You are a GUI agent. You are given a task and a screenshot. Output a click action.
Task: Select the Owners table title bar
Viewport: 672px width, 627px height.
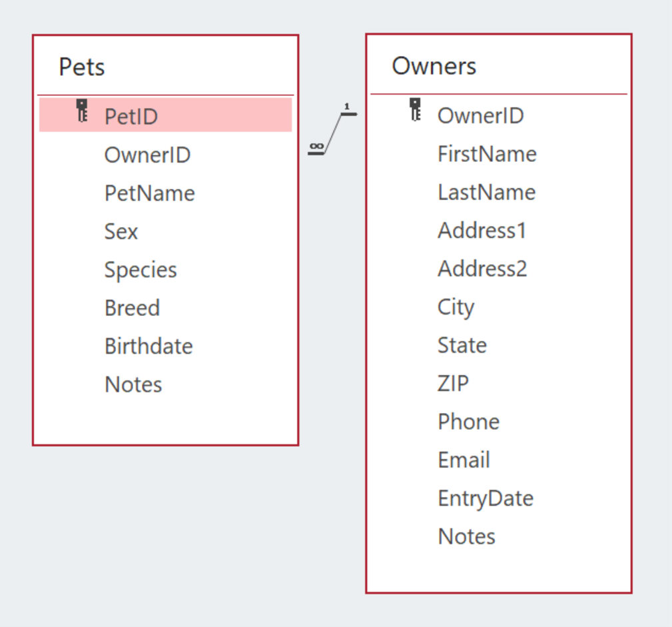498,65
